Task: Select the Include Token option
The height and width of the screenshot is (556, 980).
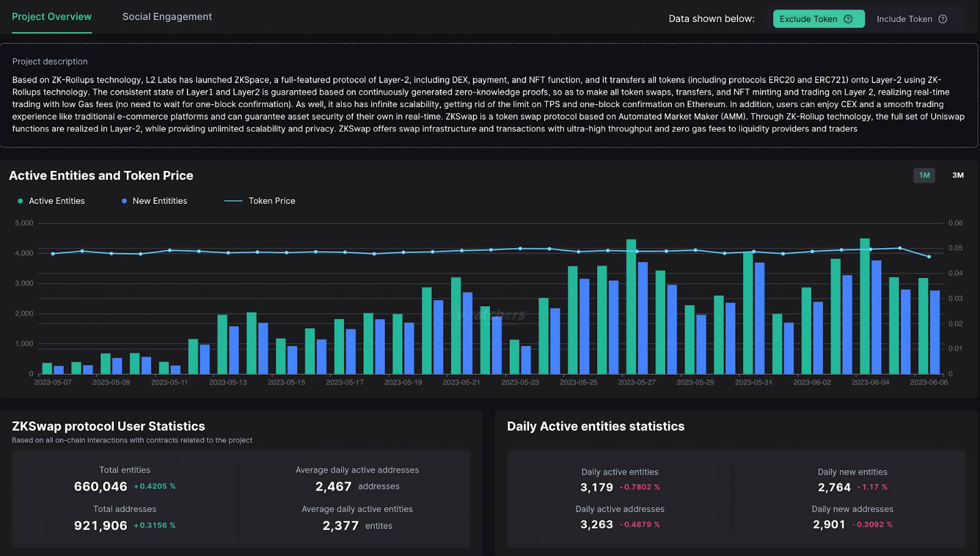Action: (911, 19)
